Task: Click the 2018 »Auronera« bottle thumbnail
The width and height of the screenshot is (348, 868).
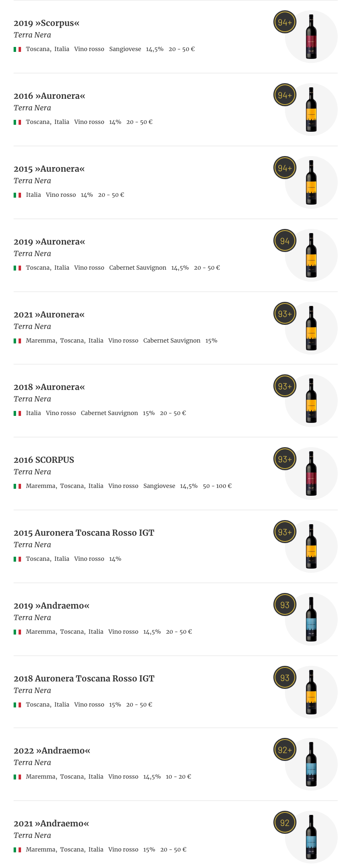Action: 311,401
